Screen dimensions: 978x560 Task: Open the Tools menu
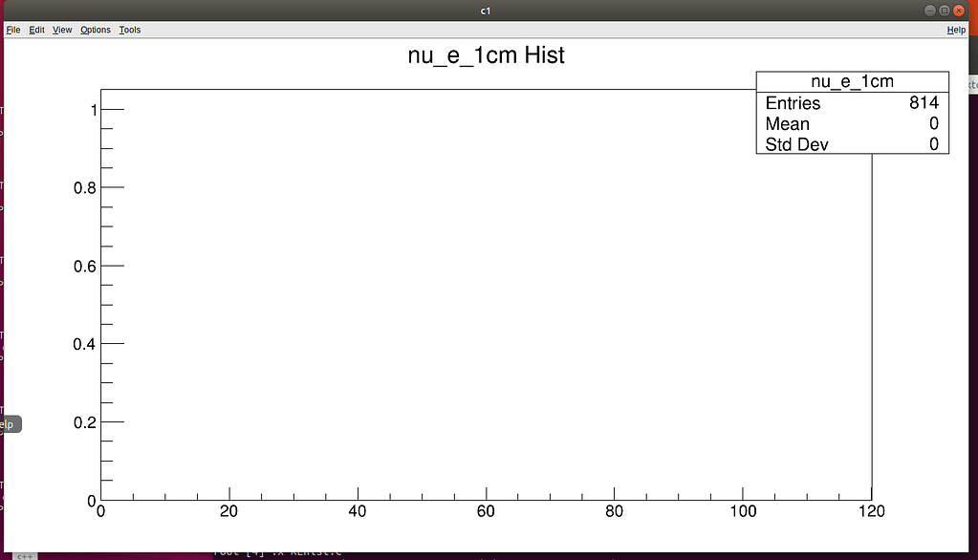[x=129, y=30]
